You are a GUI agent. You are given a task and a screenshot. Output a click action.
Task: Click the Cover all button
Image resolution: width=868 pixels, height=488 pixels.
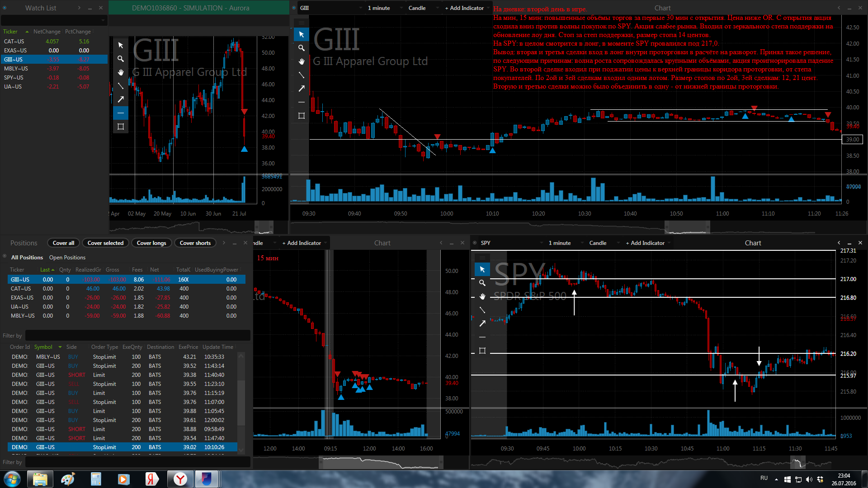(x=63, y=243)
